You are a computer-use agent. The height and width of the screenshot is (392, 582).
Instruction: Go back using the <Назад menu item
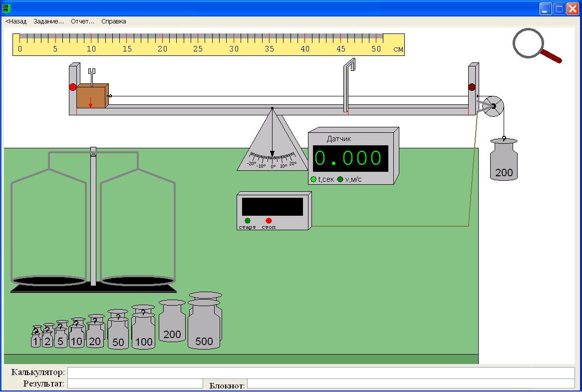(16, 21)
